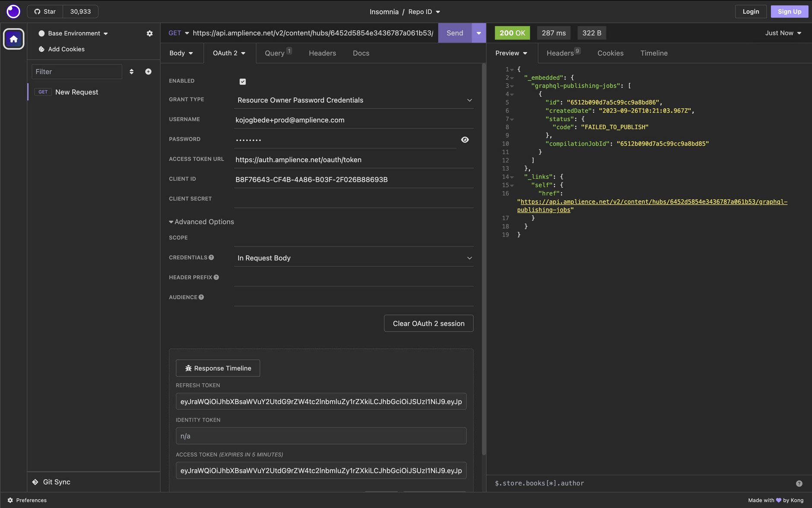812x508 pixels.
Task: Click the Send button
Action: tap(455, 33)
